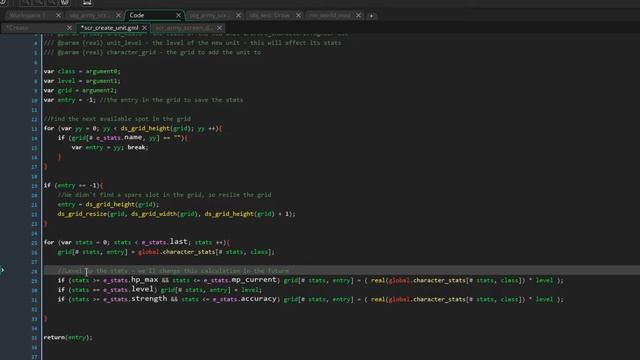
Task: Open the obj_test: Draw tab
Action: [x=269, y=16]
